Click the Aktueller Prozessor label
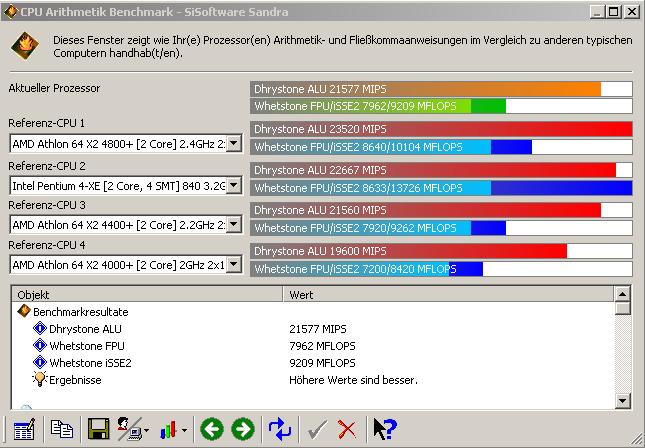 (x=54, y=88)
